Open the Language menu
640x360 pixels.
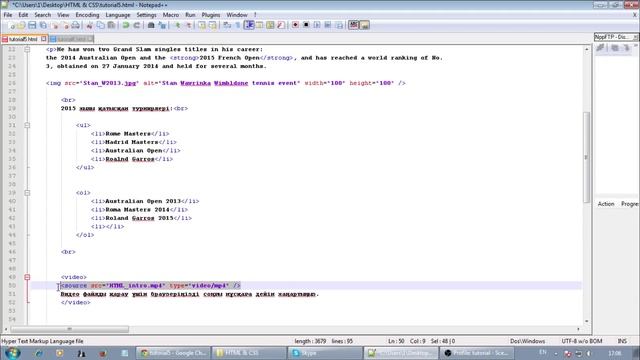point(118,15)
